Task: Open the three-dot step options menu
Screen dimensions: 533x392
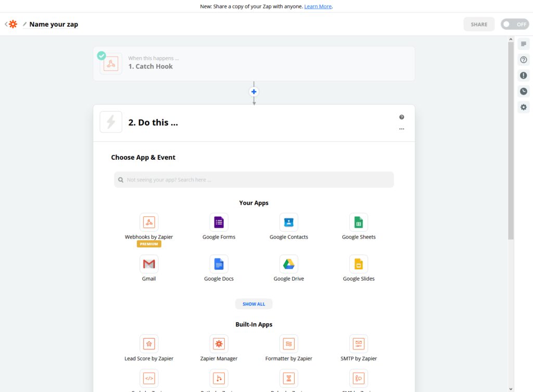Action: [x=401, y=129]
